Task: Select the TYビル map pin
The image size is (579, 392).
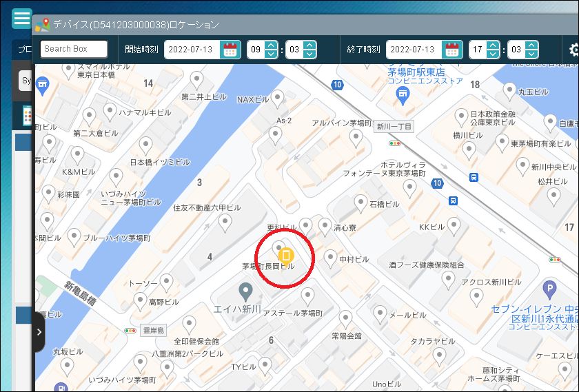Action: 265,366
